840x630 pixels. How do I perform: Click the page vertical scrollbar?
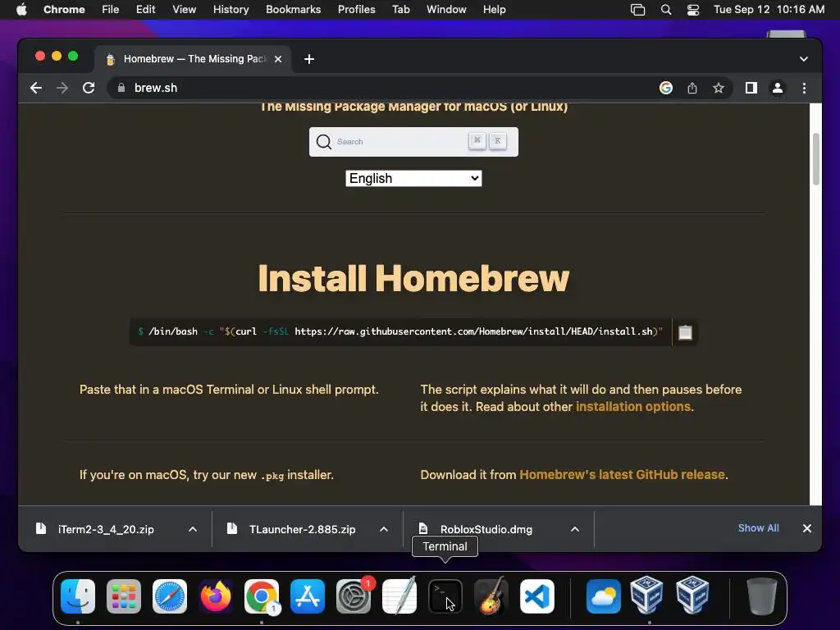pos(815,158)
